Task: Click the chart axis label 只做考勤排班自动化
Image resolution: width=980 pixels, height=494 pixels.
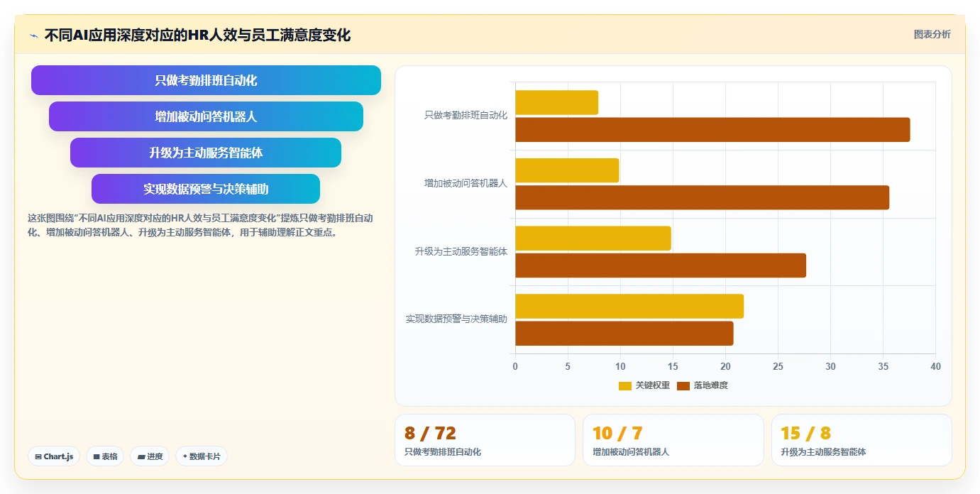Action: 466,115
